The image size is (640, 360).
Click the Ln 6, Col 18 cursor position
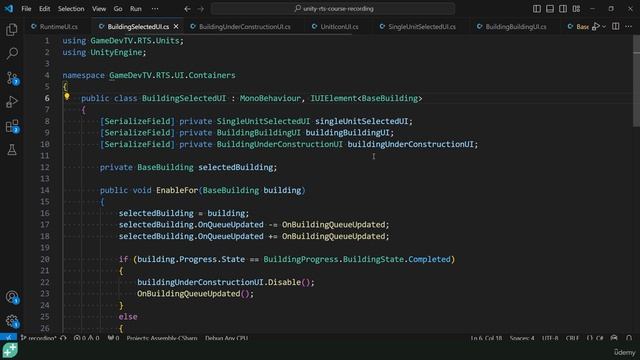click(486, 338)
